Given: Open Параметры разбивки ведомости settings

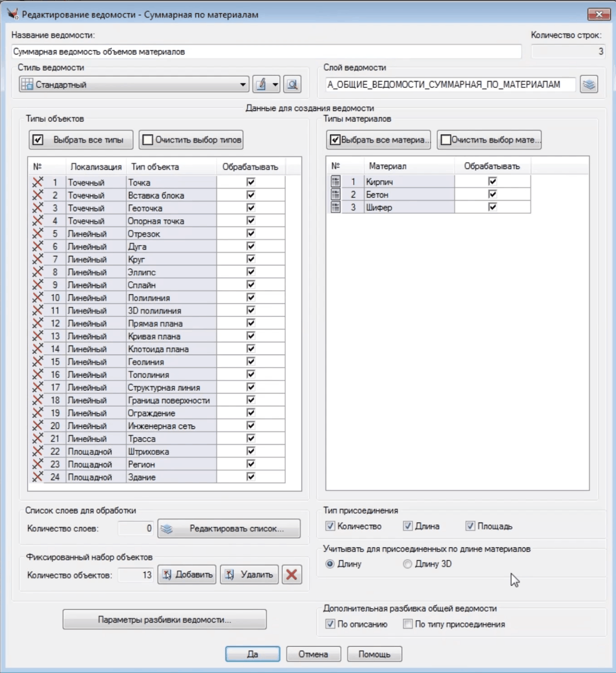Looking at the screenshot, I should tap(165, 620).
